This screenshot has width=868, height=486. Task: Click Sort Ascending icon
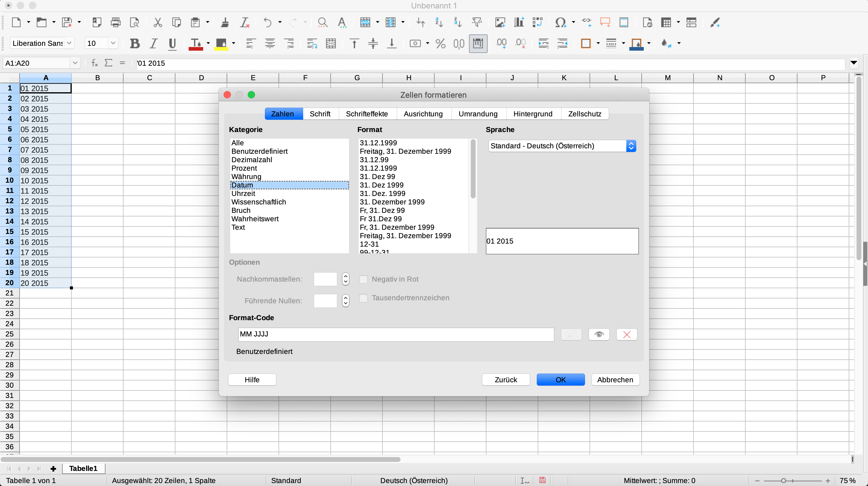[439, 23]
